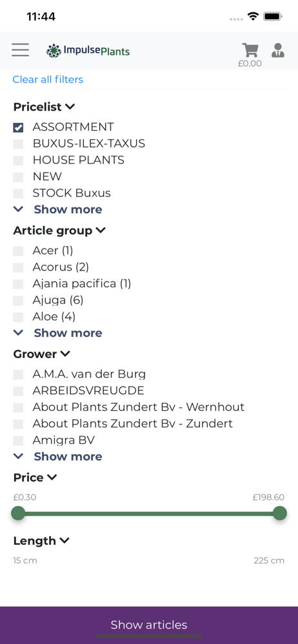Show more pricelist options
This screenshot has width=298, height=644.
click(57, 209)
